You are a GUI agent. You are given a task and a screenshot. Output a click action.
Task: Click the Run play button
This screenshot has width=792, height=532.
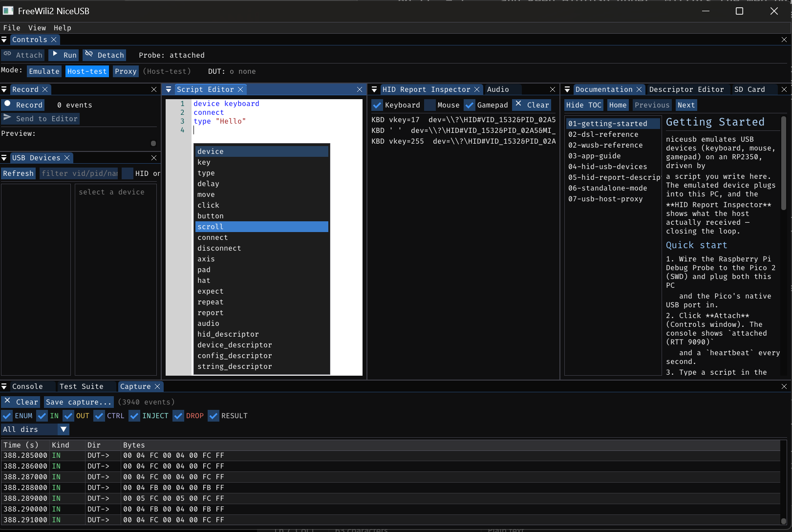(64, 55)
